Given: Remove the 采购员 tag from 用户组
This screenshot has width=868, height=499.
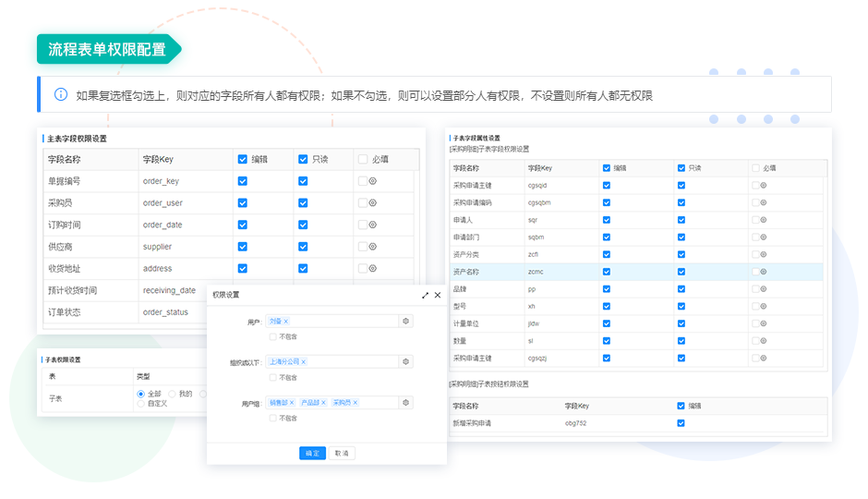Looking at the screenshot, I should point(356,403).
